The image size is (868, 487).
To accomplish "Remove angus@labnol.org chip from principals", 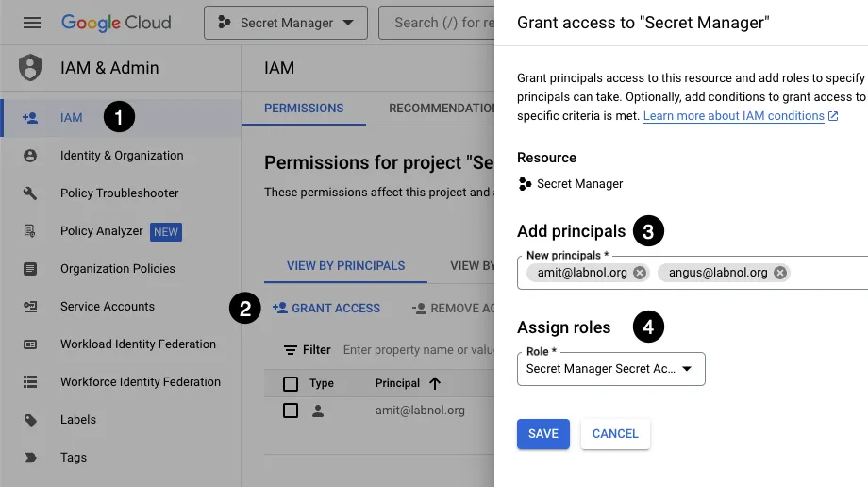I will pyautogui.click(x=779, y=273).
